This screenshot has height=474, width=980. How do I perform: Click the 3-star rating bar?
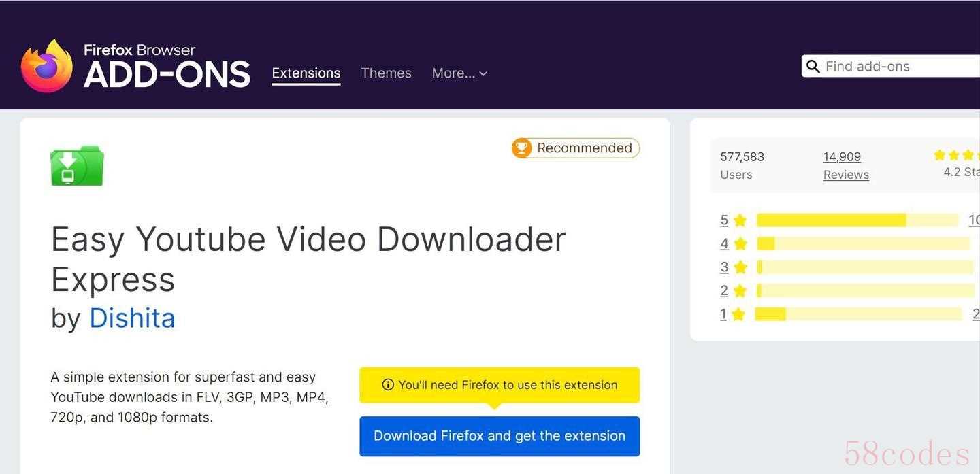[865, 267]
